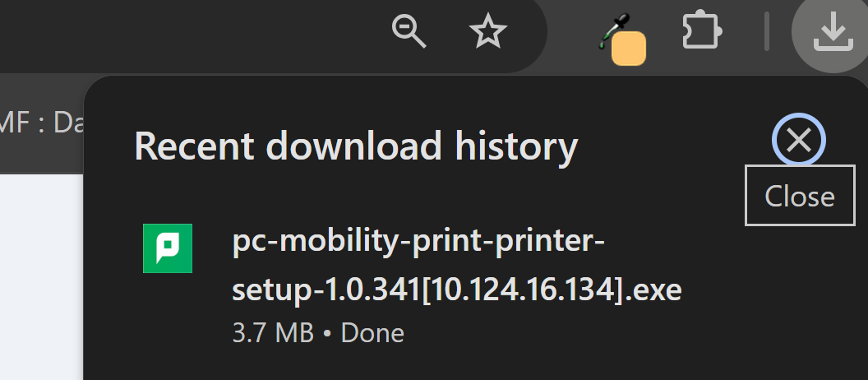Click the zoom-out magnifier icon in address bar
Viewport: 868px width, 380px height.
[x=409, y=31]
